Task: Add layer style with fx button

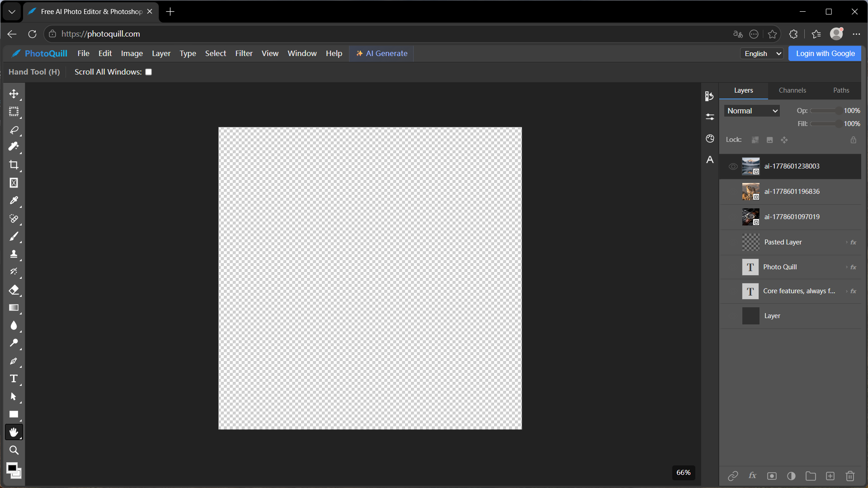Action: [x=752, y=476]
